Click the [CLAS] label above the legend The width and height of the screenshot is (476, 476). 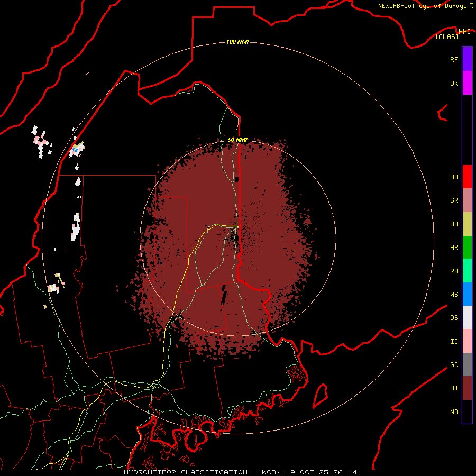click(x=447, y=37)
